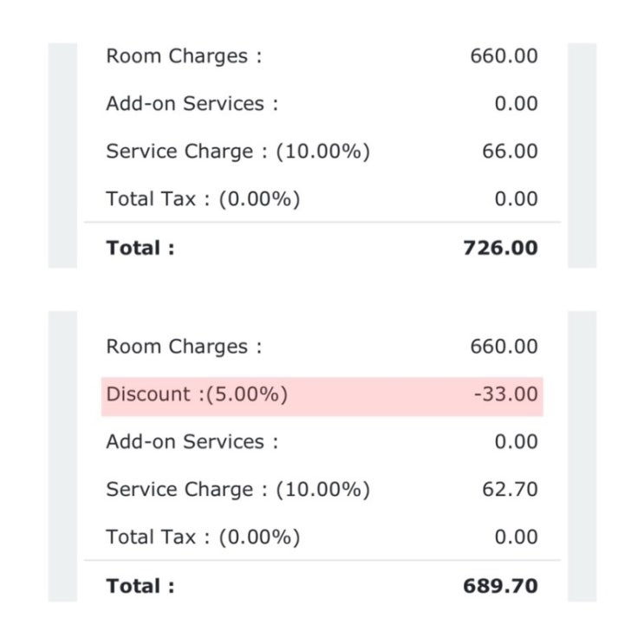This screenshot has height=644, width=644.
Task: Click Total Tax 0.00 value in undiscounted summary
Action: point(516,199)
